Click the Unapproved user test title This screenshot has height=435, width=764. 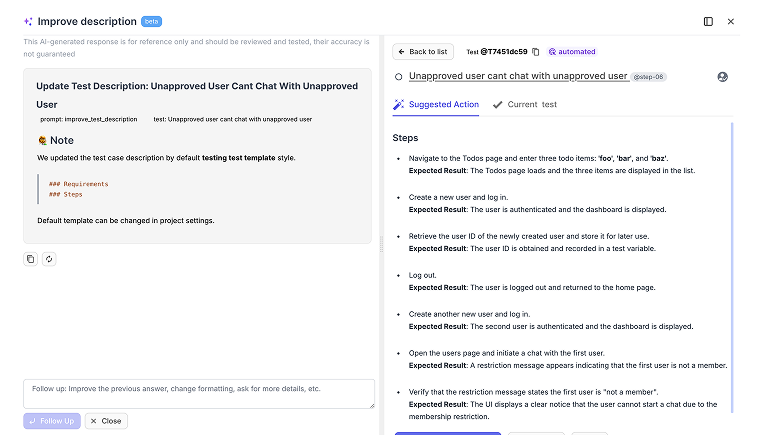(518, 76)
